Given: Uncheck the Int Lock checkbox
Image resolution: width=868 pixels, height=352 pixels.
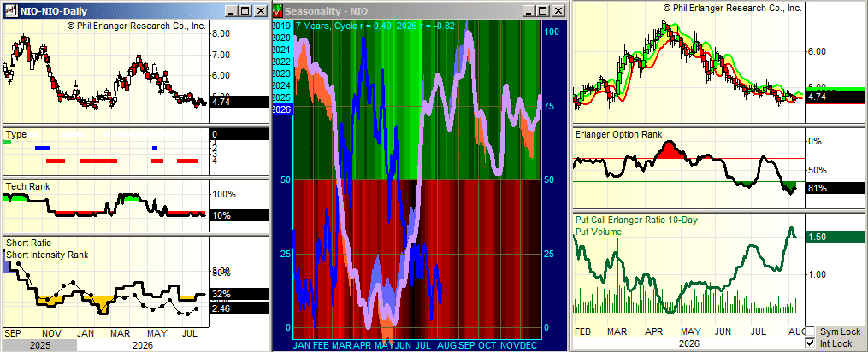Looking at the screenshot, I should click(x=811, y=343).
